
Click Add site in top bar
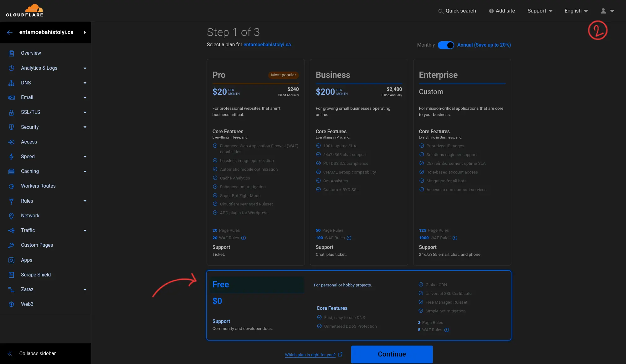502,11
